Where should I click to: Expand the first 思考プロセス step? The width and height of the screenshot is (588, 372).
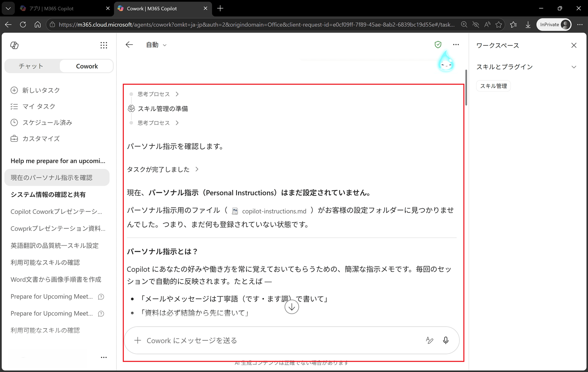pyautogui.click(x=158, y=94)
